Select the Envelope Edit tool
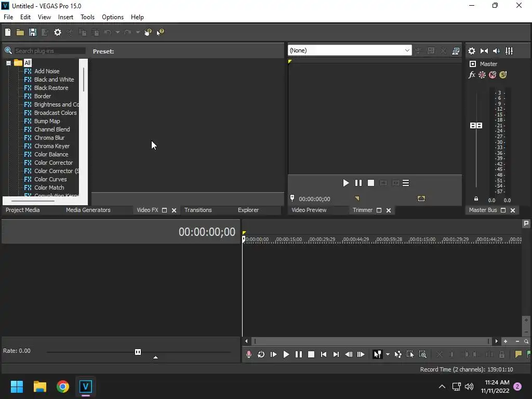The width and height of the screenshot is (532, 399). coord(398,354)
